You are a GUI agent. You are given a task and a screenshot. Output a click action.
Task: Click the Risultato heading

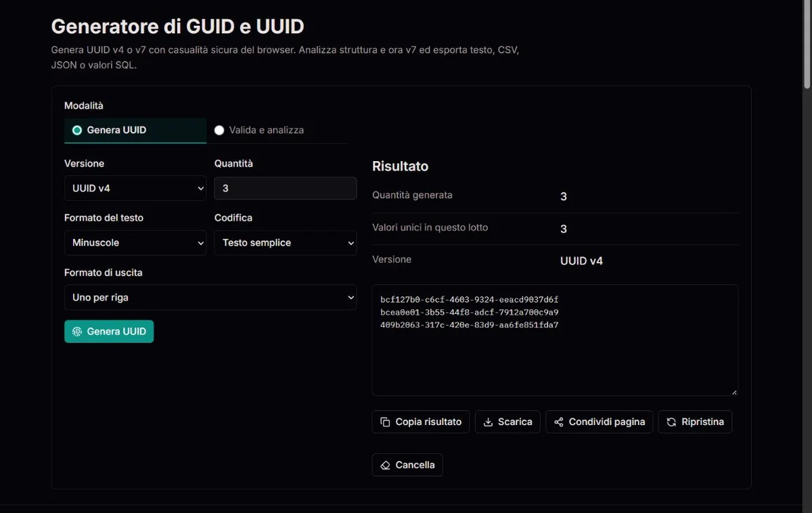[x=400, y=166]
